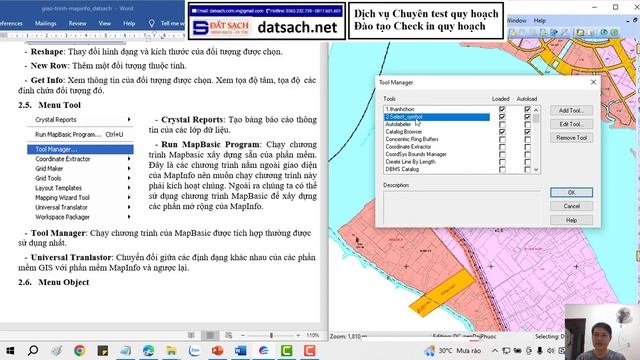The image size is (640, 360).
Task: Toggle Autoload checkbox for 1.thanhchon
Action: click(527, 109)
